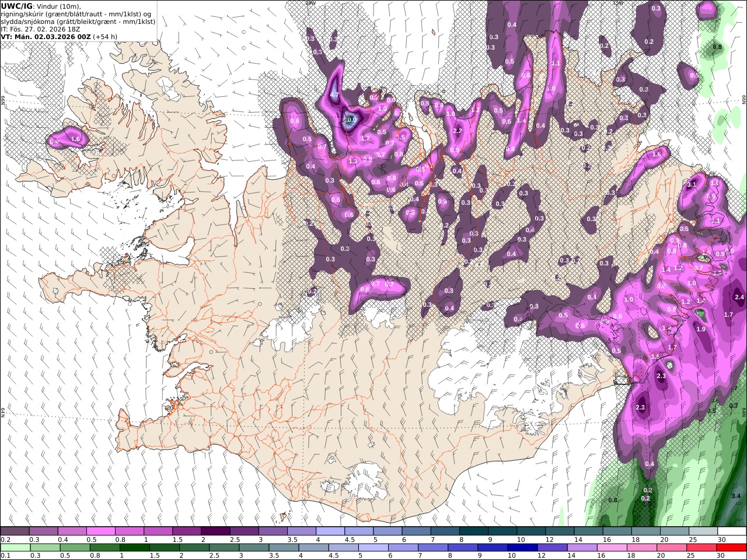Image resolution: width=747 pixels, height=560 pixels.
Task: Click the 'slydda/snjókoma' legend description line
Action: [x=78, y=21]
